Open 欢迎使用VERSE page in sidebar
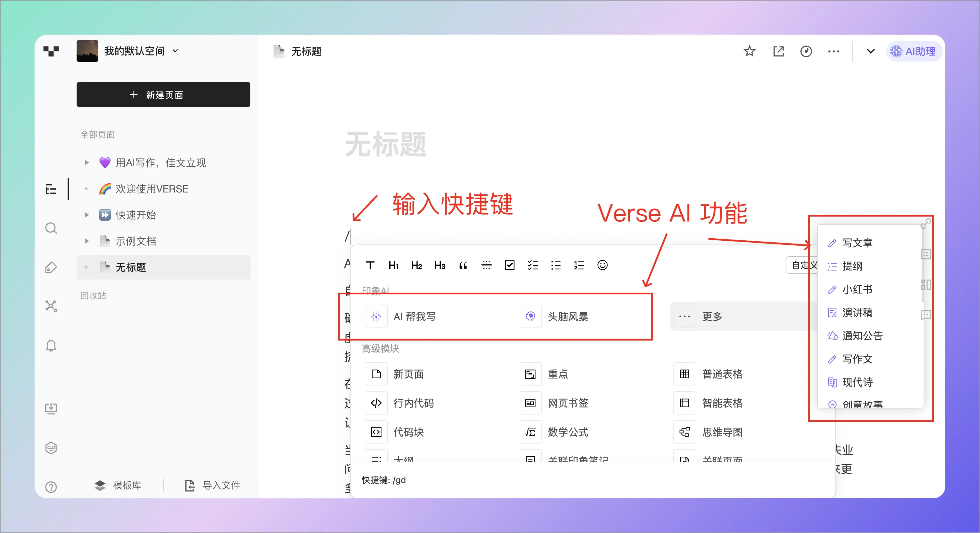The width and height of the screenshot is (980, 533). [x=152, y=189]
